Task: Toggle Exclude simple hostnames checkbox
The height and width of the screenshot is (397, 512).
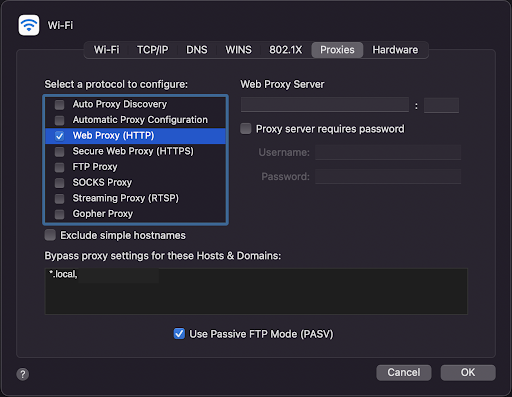Action: (50, 235)
